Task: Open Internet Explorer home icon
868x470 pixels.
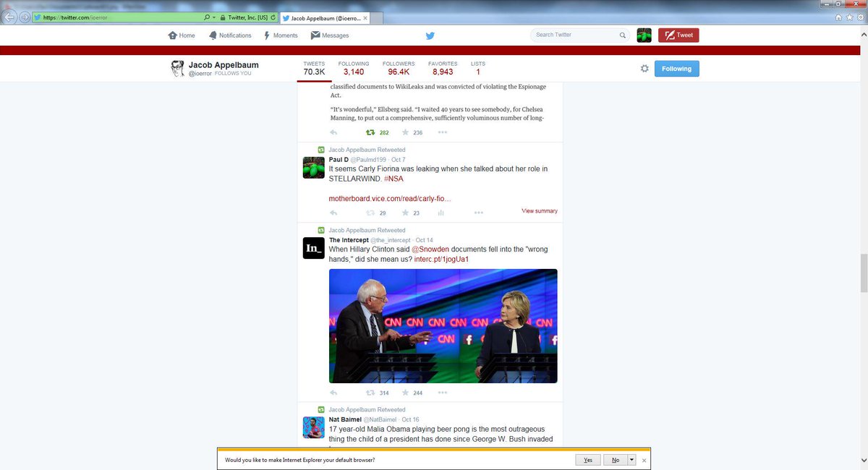Action: 838,17
